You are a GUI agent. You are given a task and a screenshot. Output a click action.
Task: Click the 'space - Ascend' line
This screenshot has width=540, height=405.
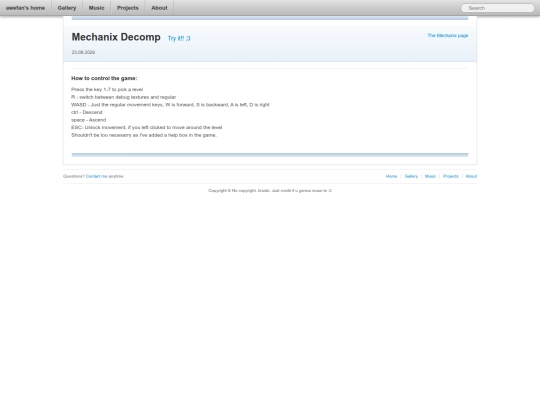tap(89, 120)
